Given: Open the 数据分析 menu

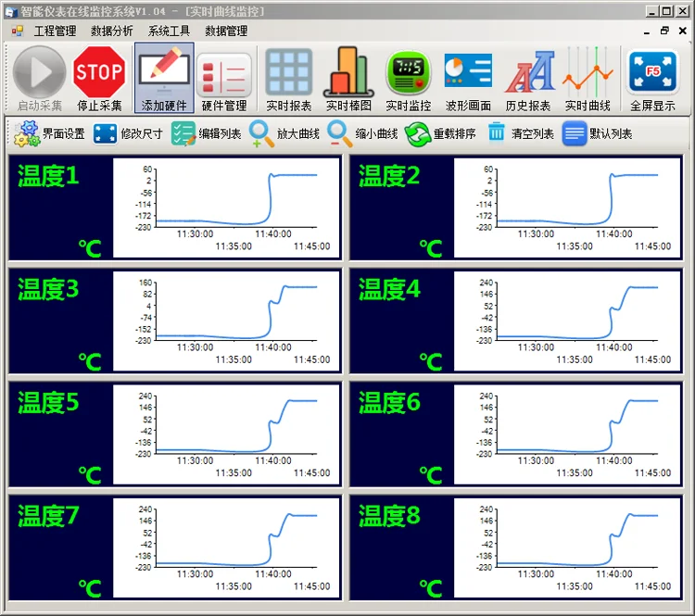Looking at the screenshot, I should (112, 31).
